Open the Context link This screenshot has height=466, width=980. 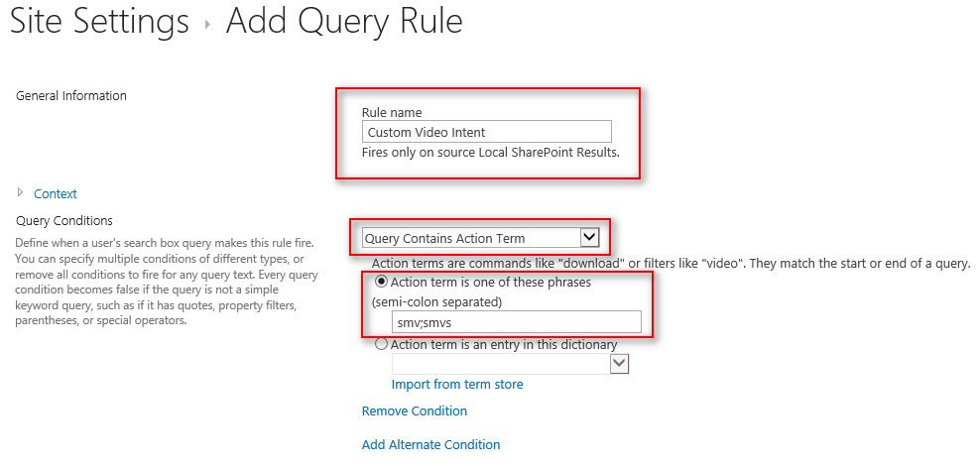(55, 193)
